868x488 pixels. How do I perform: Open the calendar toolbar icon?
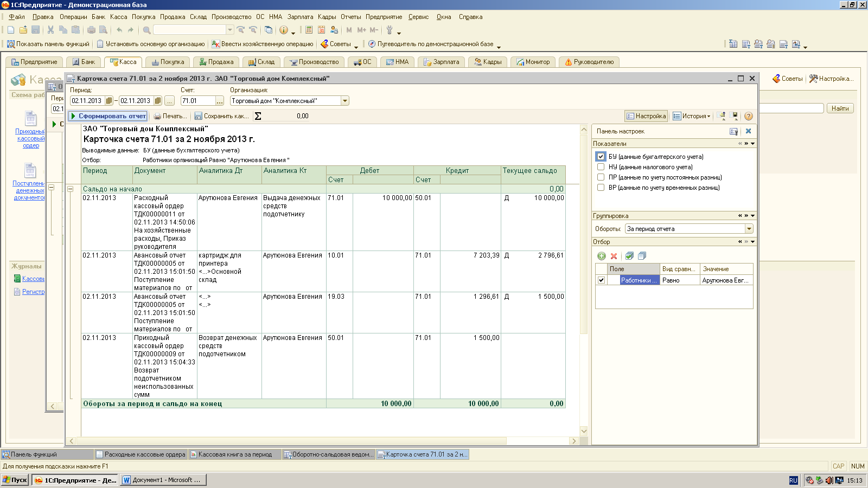coord(321,30)
